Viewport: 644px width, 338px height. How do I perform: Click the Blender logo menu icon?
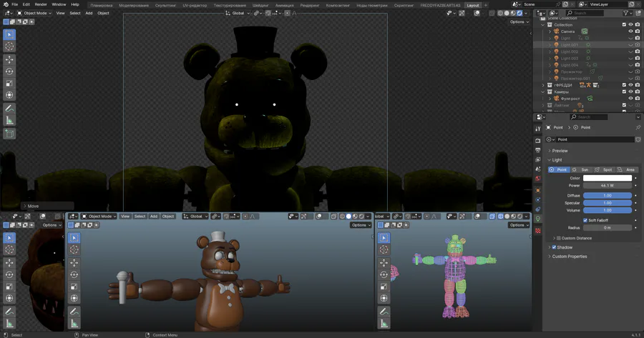pos(4,4)
